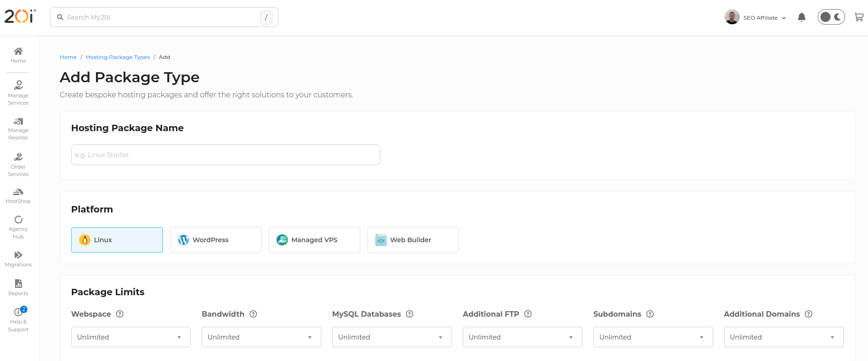Open the shopping cart

pos(859,17)
